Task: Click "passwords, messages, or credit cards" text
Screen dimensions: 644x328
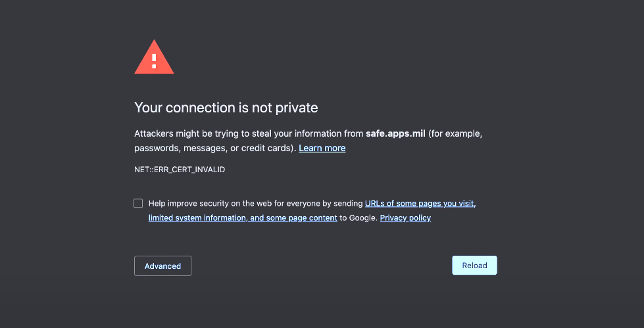Action: click(214, 148)
